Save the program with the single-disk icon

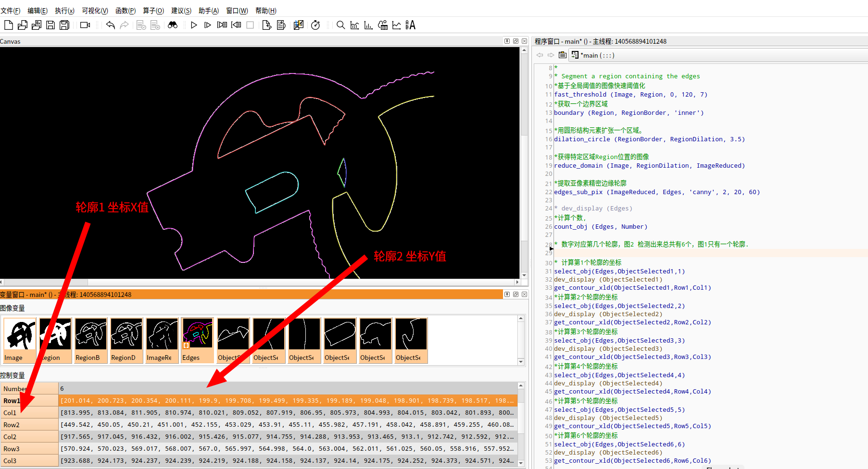point(50,25)
